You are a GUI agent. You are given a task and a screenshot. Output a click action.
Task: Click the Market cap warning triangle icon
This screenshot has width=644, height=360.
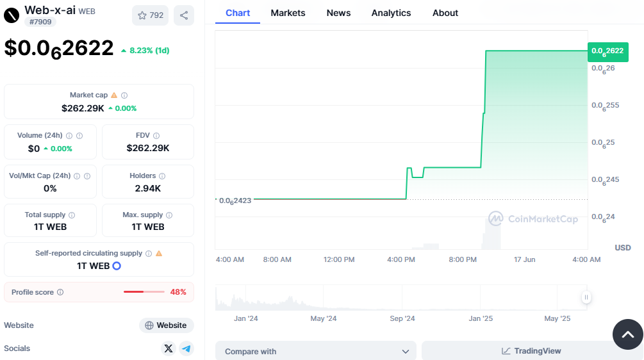click(x=114, y=95)
